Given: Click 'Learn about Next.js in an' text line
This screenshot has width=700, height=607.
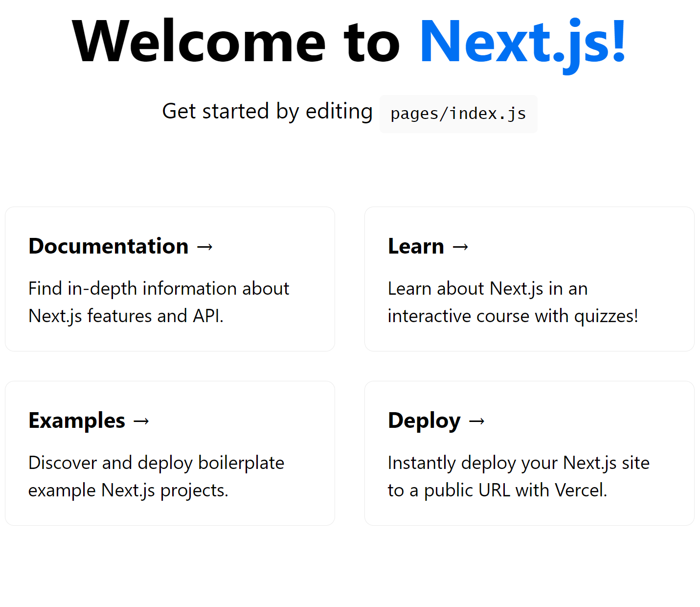Looking at the screenshot, I should click(x=487, y=289).
